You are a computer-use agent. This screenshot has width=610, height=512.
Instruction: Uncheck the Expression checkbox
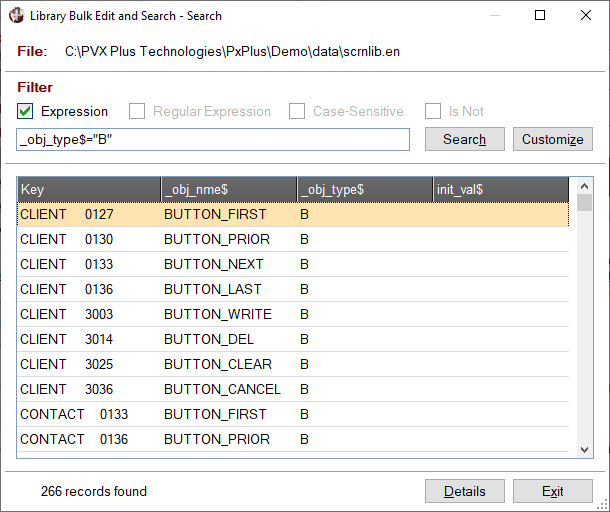point(26,112)
